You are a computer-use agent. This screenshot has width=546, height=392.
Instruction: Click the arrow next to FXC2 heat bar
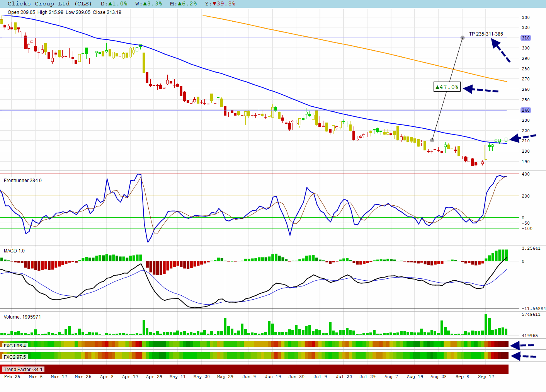click(524, 356)
